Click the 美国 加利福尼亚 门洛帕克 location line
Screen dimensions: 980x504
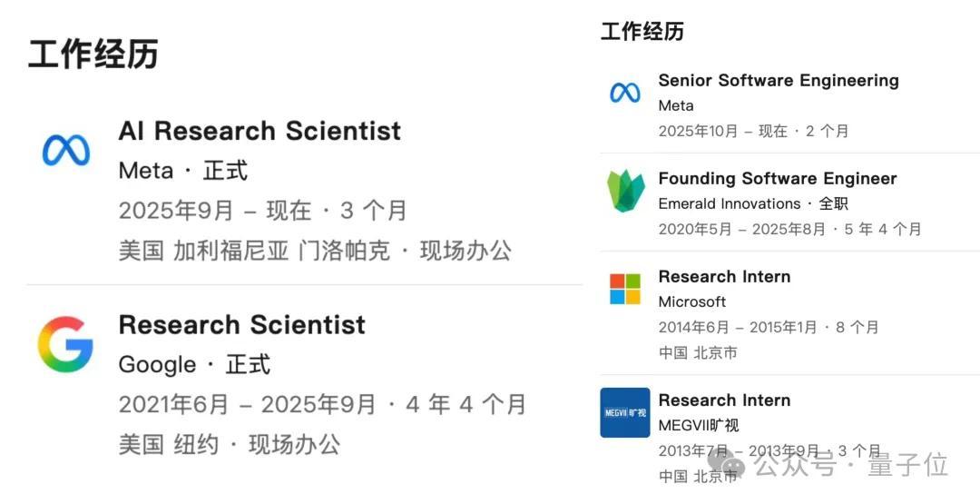pos(315,251)
